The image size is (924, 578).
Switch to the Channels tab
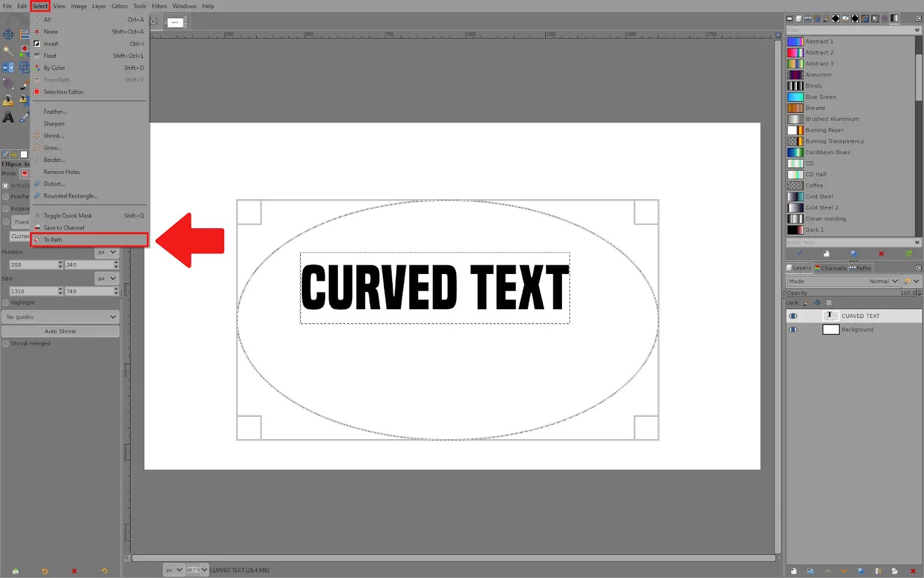(830, 268)
